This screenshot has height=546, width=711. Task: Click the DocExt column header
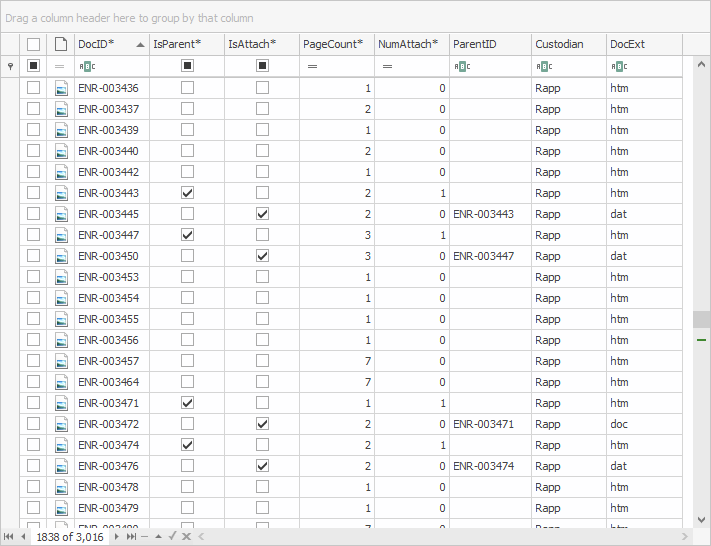[643, 44]
